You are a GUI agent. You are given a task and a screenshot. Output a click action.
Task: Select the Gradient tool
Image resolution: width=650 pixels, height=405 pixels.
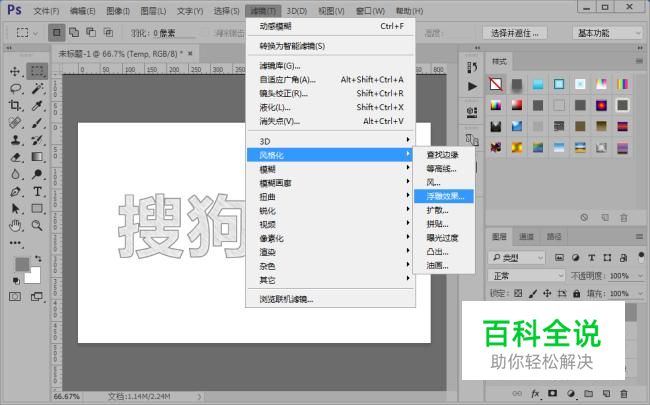click(37, 157)
